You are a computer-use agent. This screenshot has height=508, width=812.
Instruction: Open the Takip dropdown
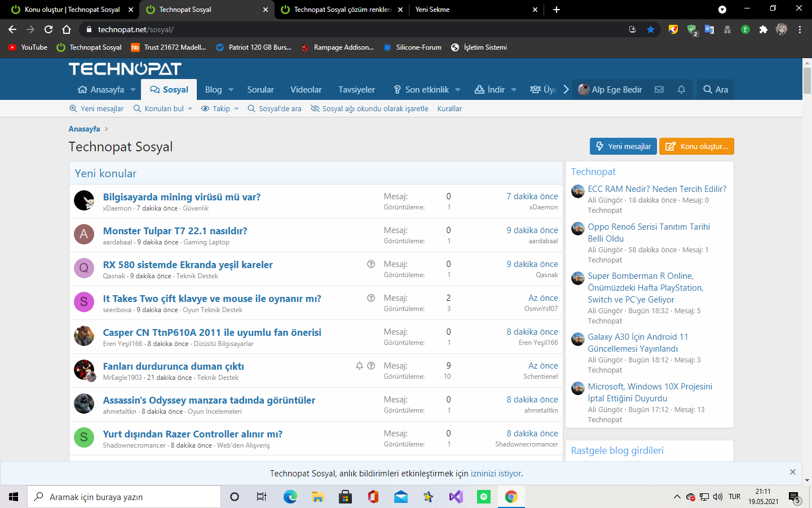(220, 108)
